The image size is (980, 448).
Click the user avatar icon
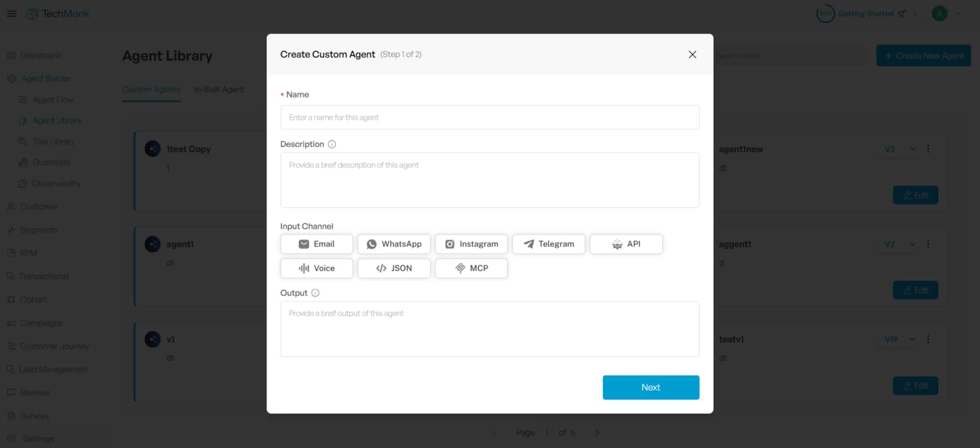(x=940, y=13)
